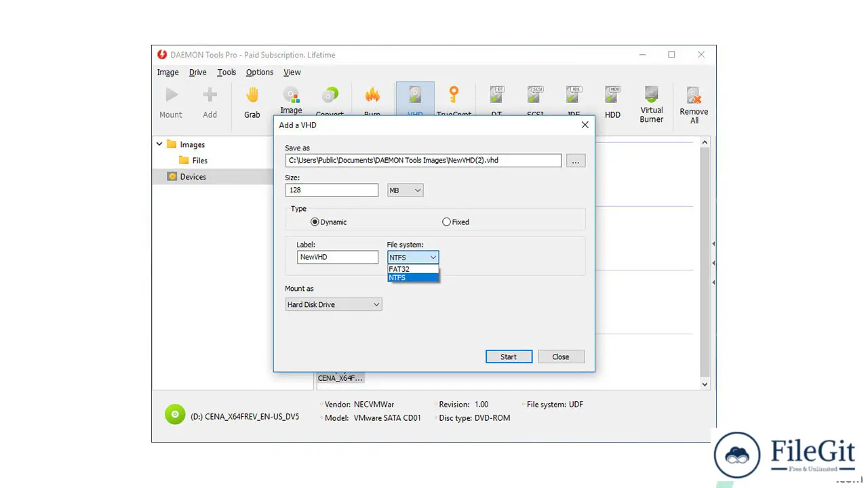Choose FAT32 from the file system list
The height and width of the screenshot is (488, 868).
point(413,269)
